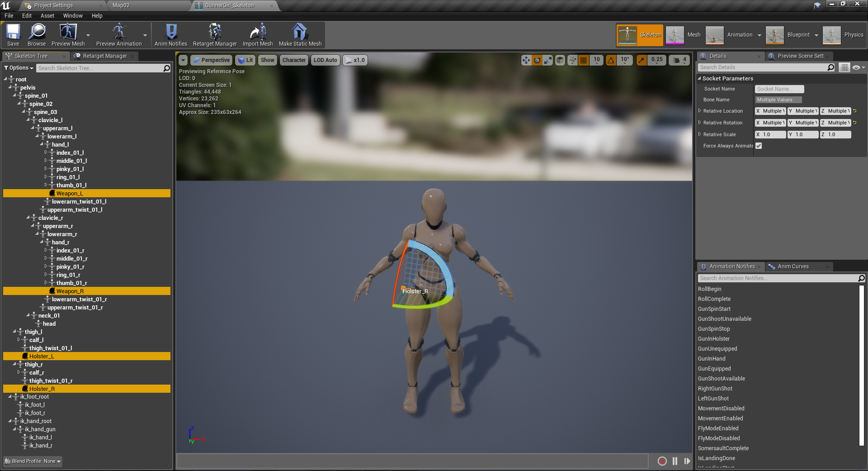Click Holster_R socket icon in tree
868x471 pixels.
click(25, 389)
